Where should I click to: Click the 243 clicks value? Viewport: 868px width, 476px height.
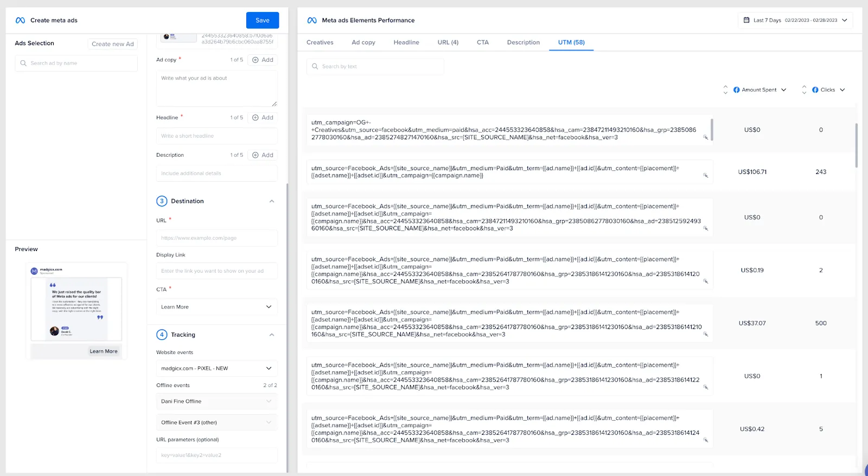pyautogui.click(x=821, y=172)
